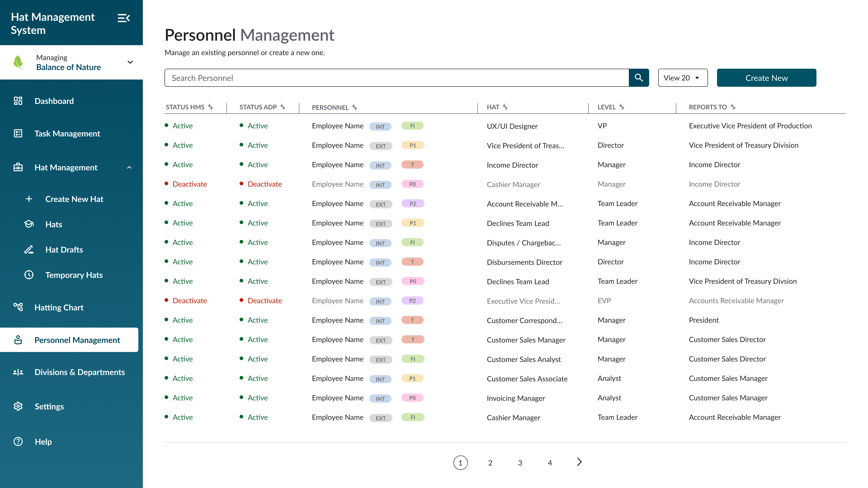Click the Temporary Hats clock icon

29,275
